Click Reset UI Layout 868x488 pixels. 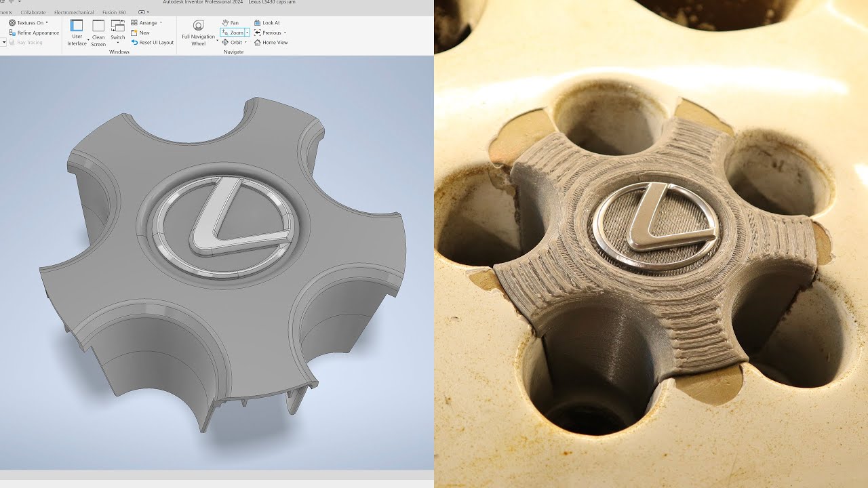tap(153, 42)
